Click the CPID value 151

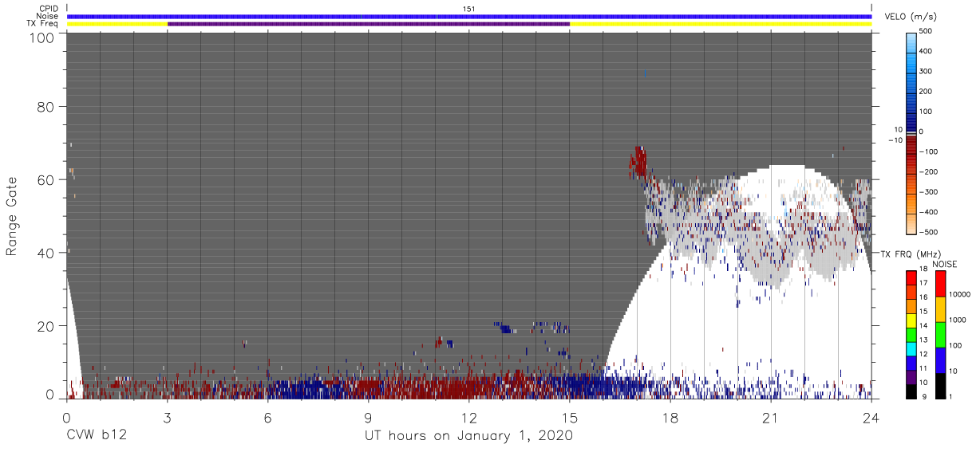click(469, 9)
